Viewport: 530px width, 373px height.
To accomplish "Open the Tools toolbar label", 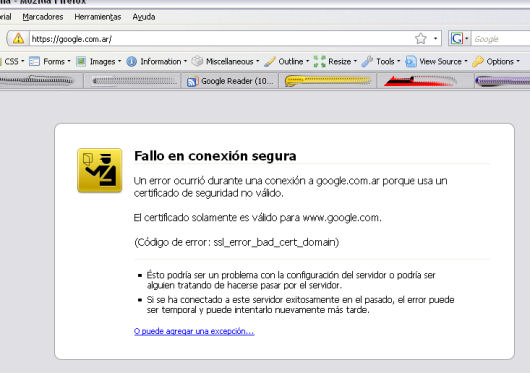I will 385,61.
